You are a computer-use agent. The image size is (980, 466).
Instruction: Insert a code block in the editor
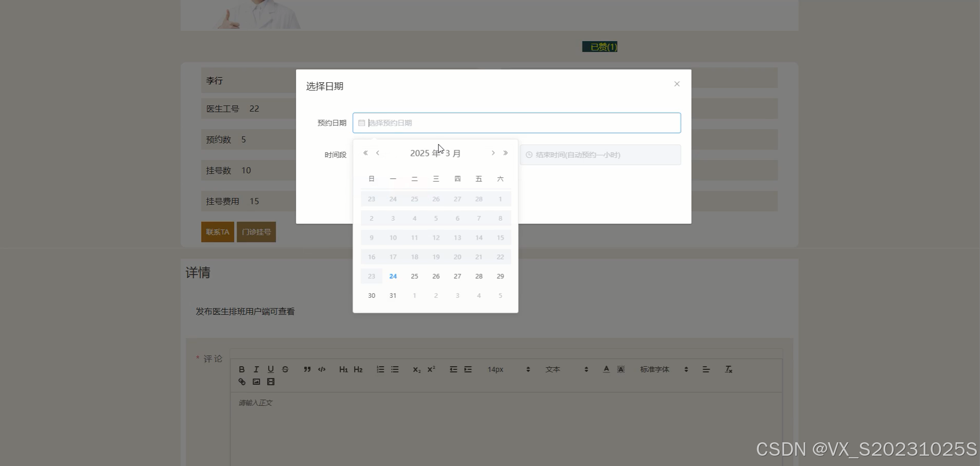coord(322,369)
